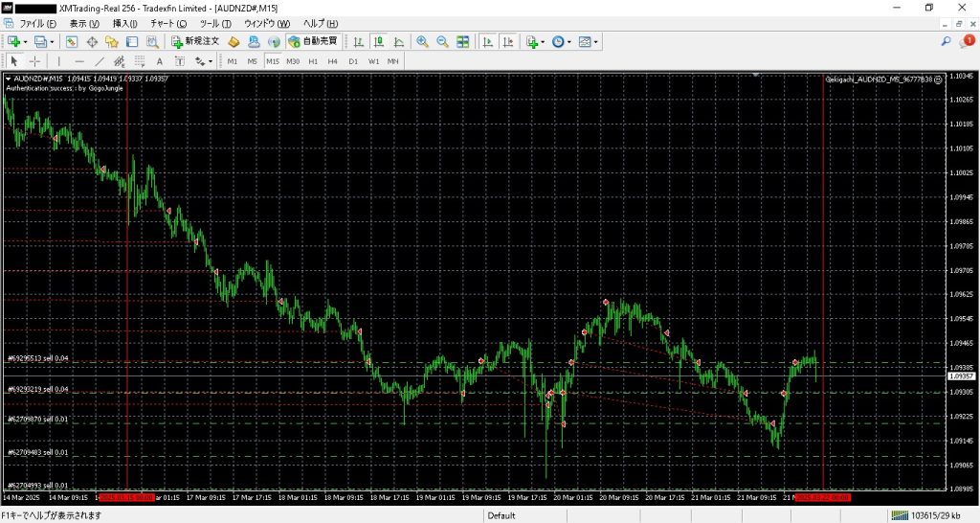Pick the trendline drawing tool
The image size is (980, 523).
(x=100, y=61)
